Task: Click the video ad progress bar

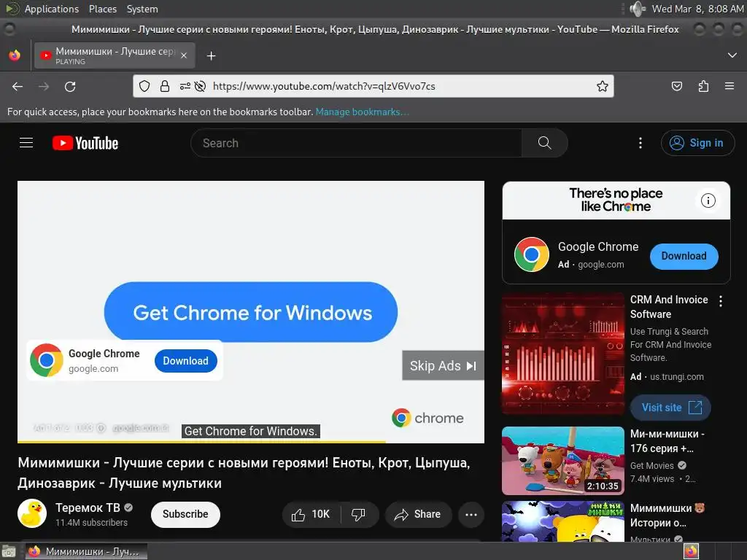Action: click(251, 442)
